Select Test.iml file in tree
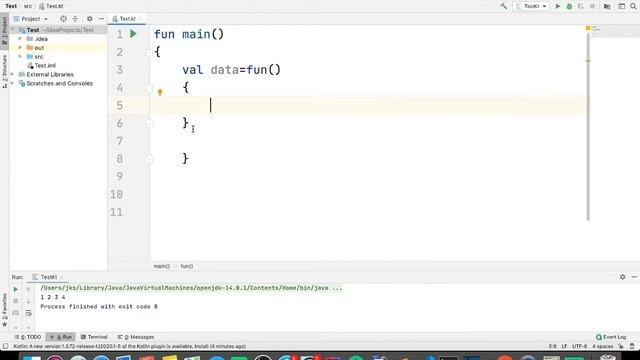 (x=41, y=65)
